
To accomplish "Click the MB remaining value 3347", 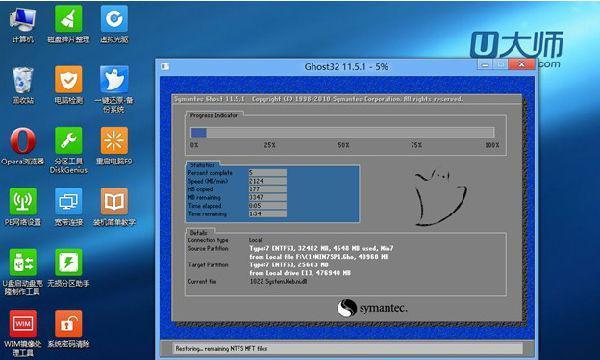I will pyautogui.click(x=267, y=197).
